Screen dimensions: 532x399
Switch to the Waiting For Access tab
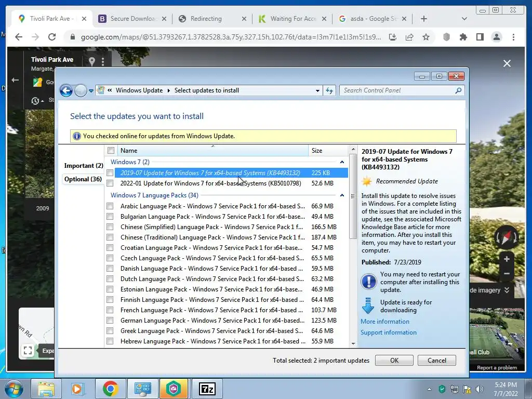(292, 19)
